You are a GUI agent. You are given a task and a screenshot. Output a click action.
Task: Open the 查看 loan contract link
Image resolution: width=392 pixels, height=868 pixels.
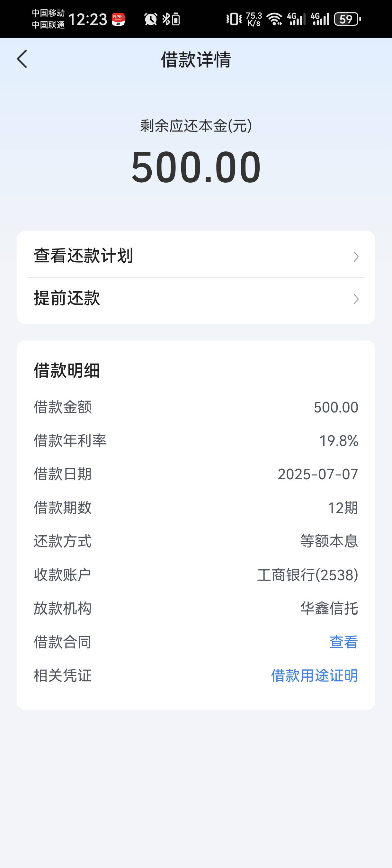343,642
